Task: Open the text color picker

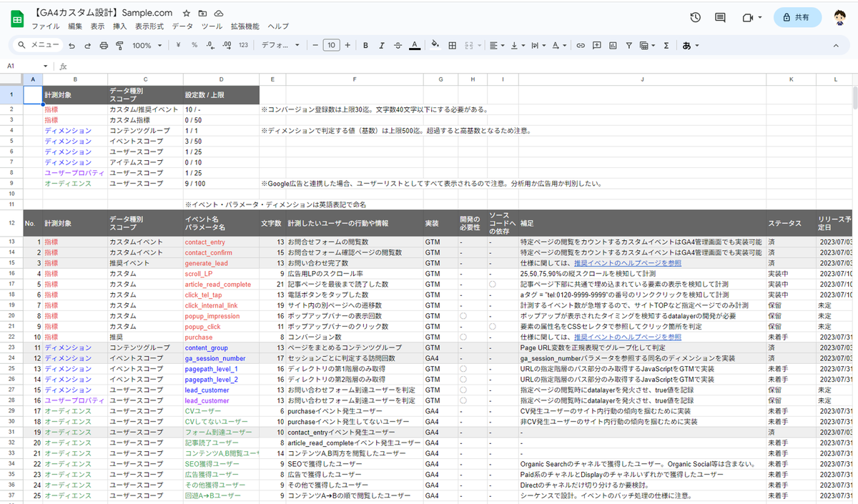Action: click(x=414, y=45)
